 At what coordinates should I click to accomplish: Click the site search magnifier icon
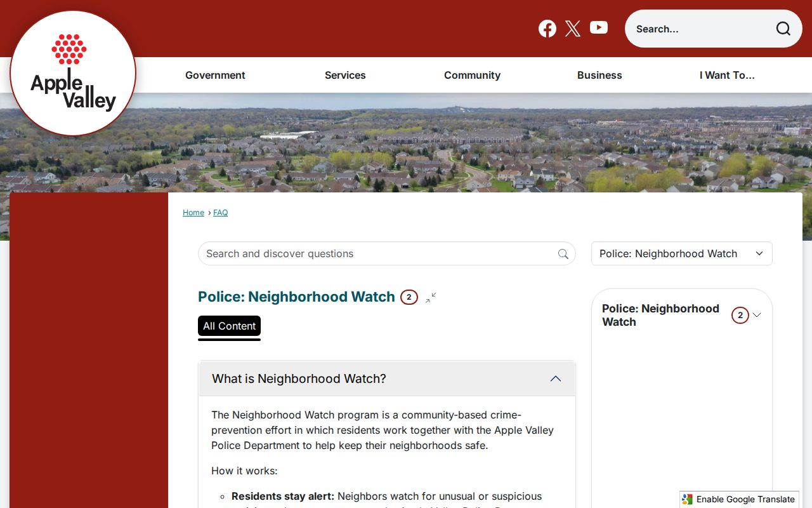783,29
